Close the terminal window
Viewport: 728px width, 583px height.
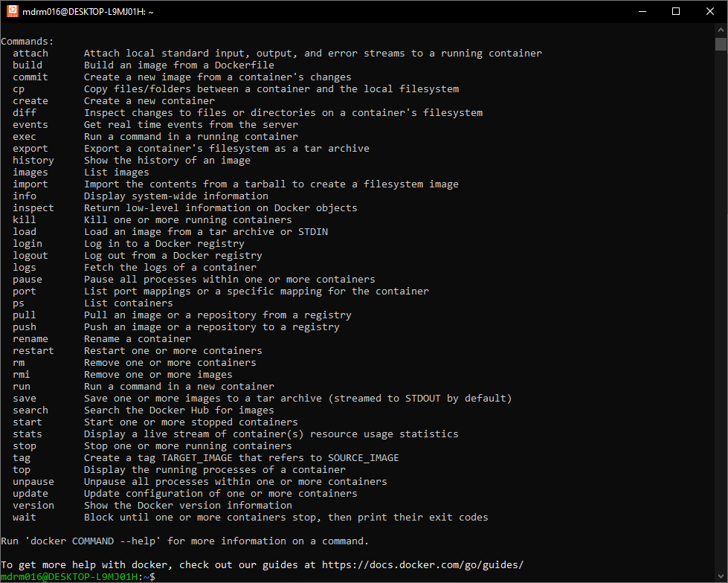click(x=710, y=11)
